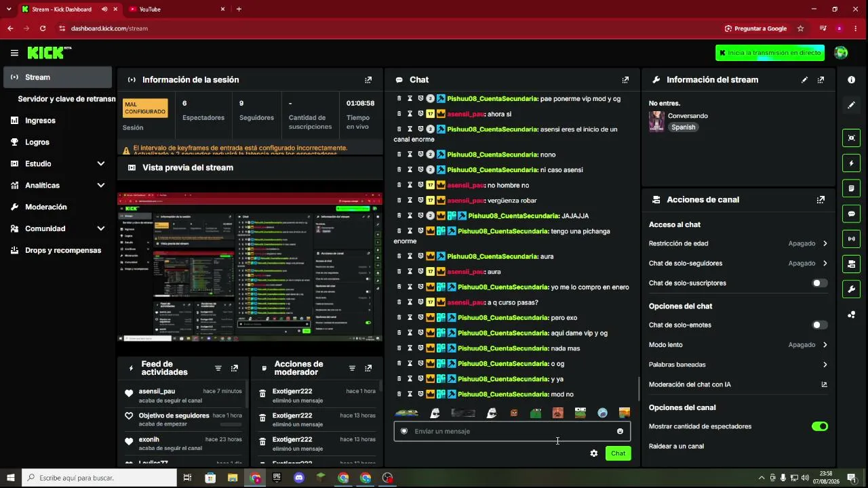Open File Explorer from the taskbar
The width and height of the screenshot is (868, 488).
(233, 478)
